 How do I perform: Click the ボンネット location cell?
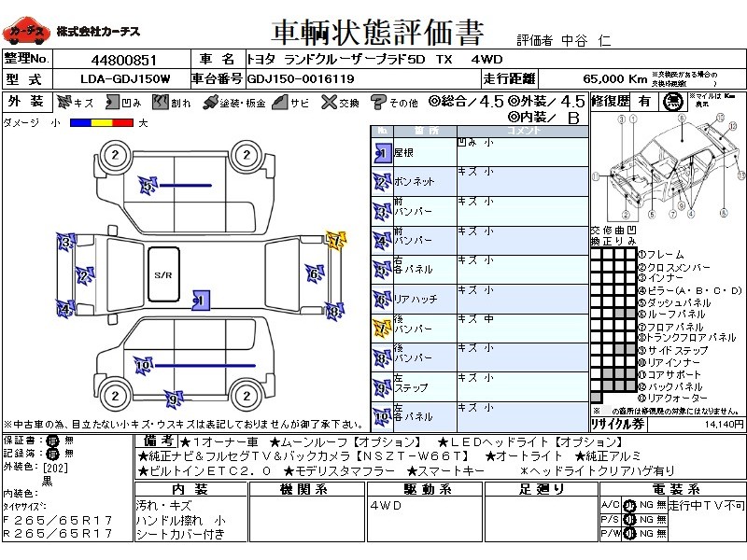click(425, 181)
